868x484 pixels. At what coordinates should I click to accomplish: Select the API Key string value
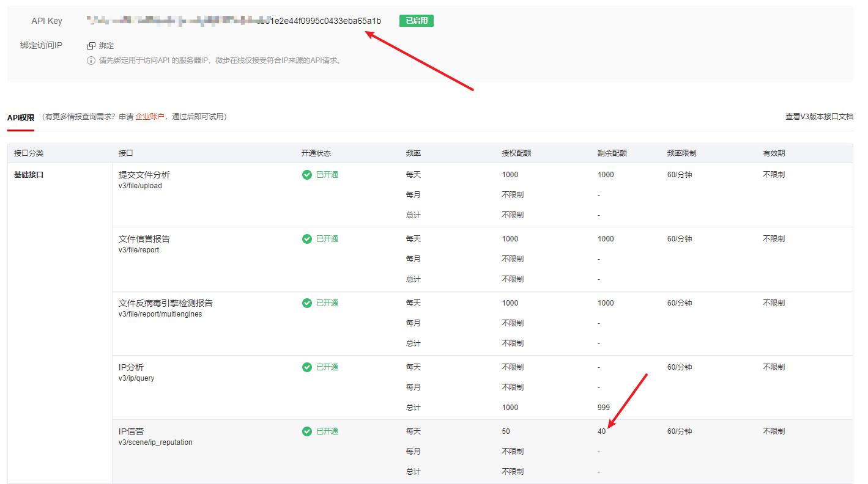pyautogui.click(x=234, y=21)
